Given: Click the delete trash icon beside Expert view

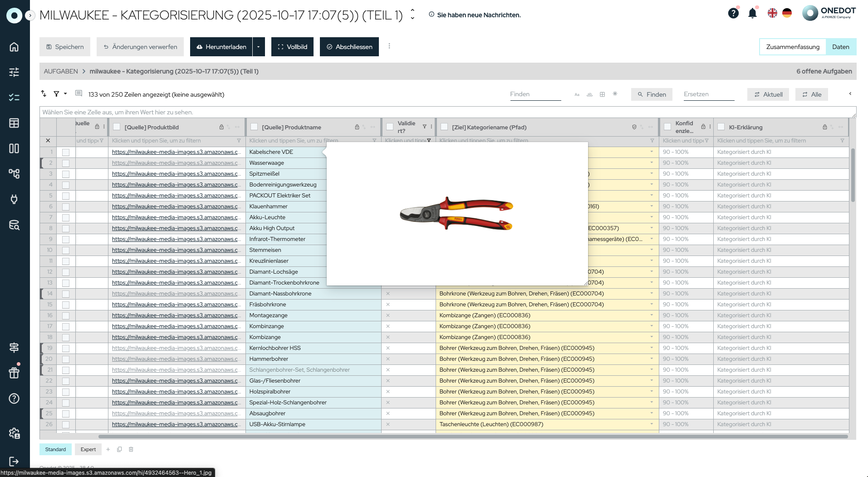Looking at the screenshot, I should click(131, 449).
